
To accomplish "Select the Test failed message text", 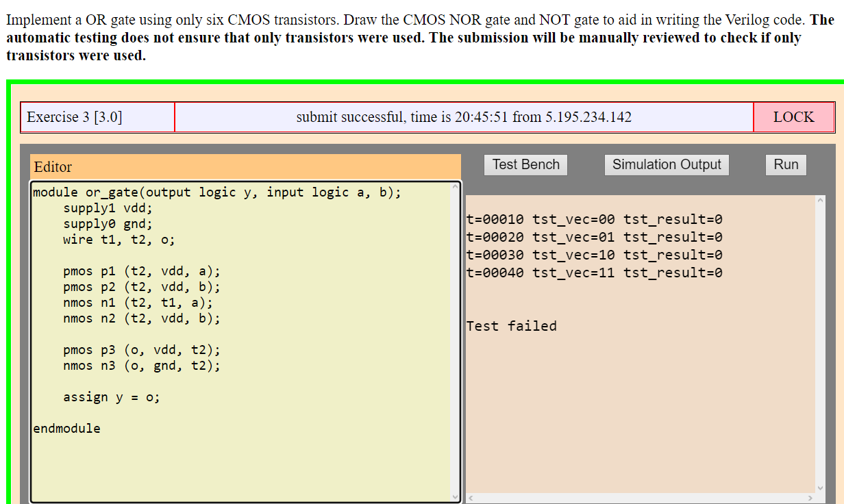I will point(511,325).
